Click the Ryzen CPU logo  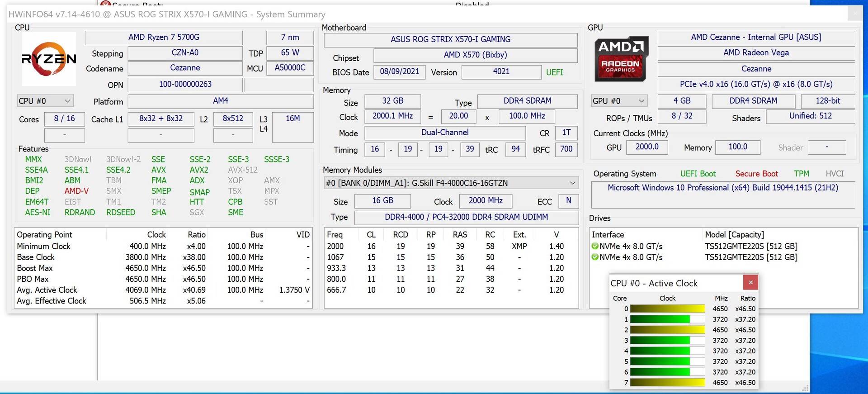[x=49, y=59]
